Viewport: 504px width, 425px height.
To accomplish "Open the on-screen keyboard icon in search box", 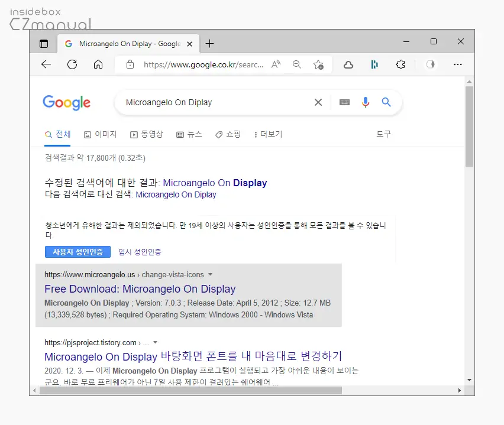I will [344, 102].
